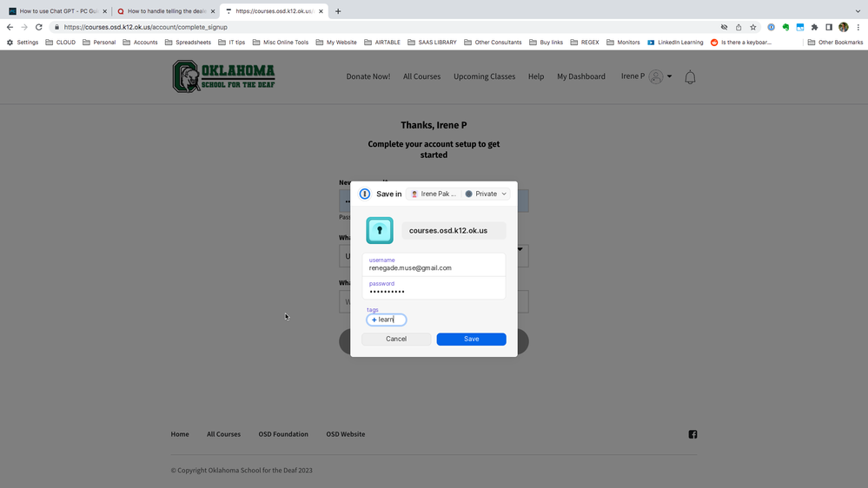Click the crossed-eye icon in address bar
The image size is (868, 488).
pyautogui.click(x=724, y=27)
